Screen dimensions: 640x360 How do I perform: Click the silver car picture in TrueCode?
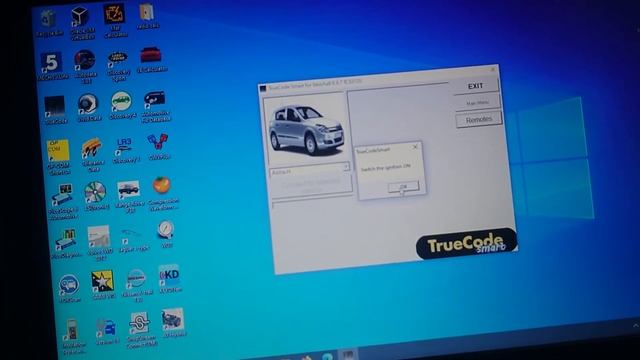pyautogui.click(x=306, y=130)
